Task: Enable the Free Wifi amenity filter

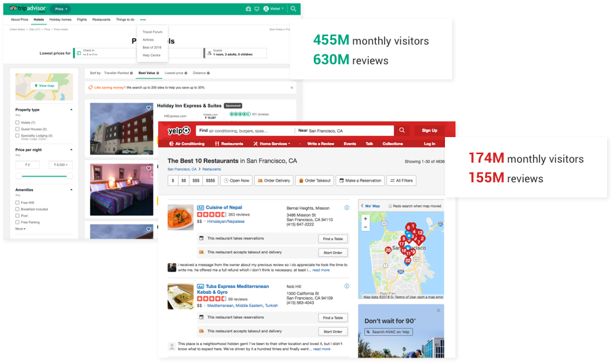Action: pos(17,203)
